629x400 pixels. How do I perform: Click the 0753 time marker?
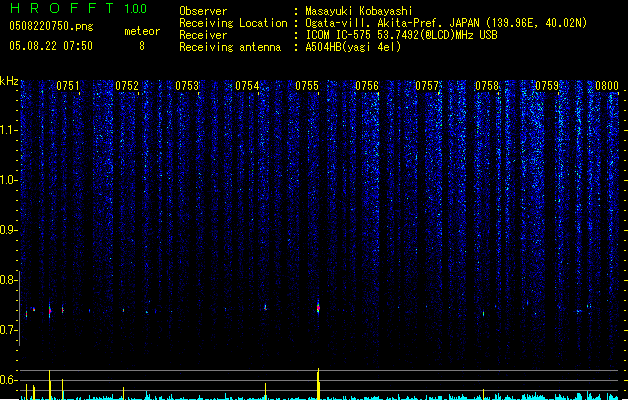coord(187,86)
